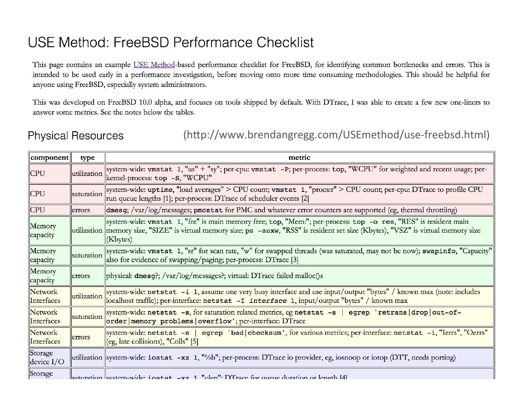
Task: Click the Physical Resources section heading
Action: pyautogui.click(x=76, y=136)
